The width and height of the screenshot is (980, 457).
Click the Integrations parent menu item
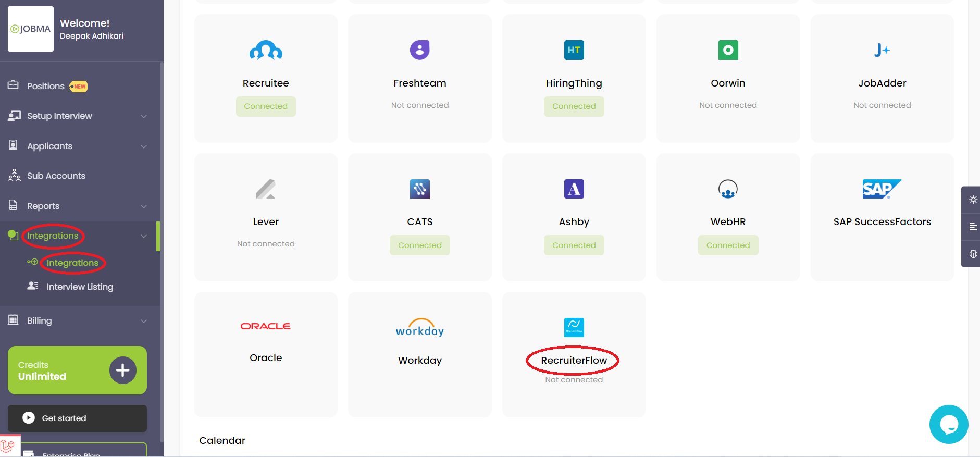pos(53,236)
